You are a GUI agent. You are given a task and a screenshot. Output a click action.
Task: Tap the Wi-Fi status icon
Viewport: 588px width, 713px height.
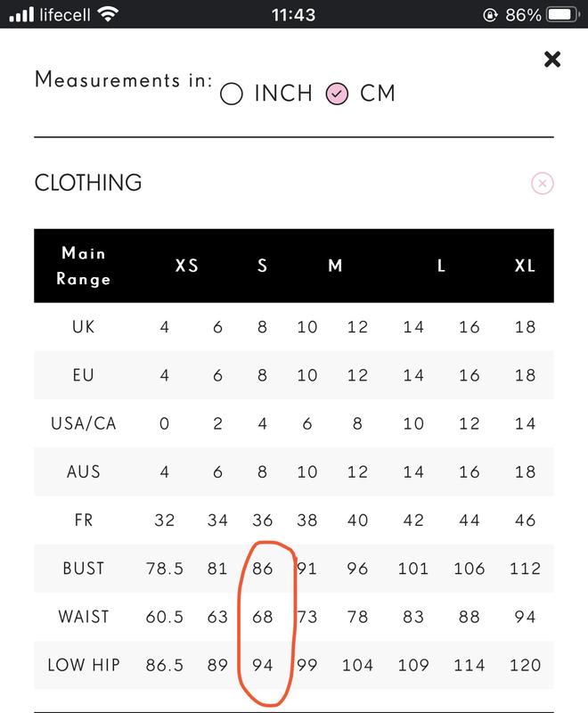pyautogui.click(x=108, y=14)
